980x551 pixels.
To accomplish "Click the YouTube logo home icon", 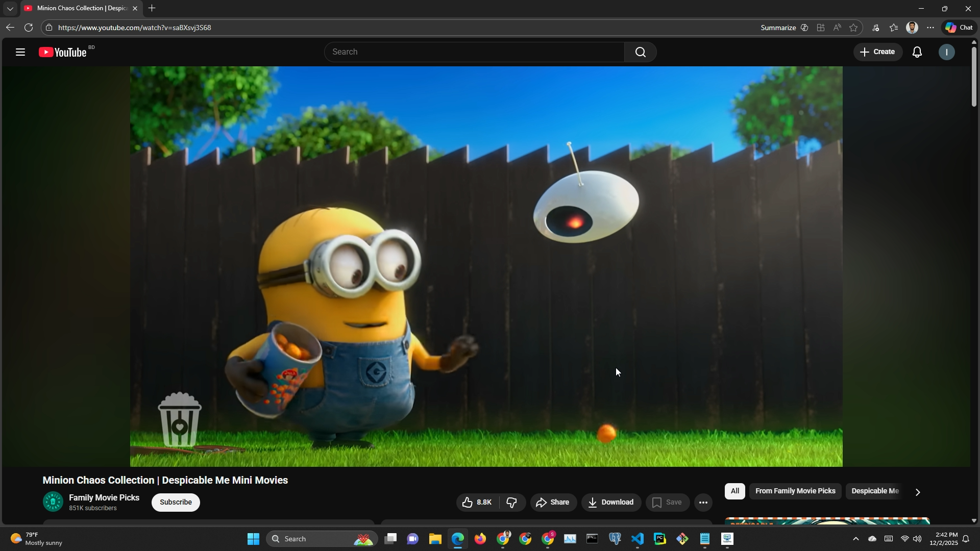I will pyautogui.click(x=63, y=52).
